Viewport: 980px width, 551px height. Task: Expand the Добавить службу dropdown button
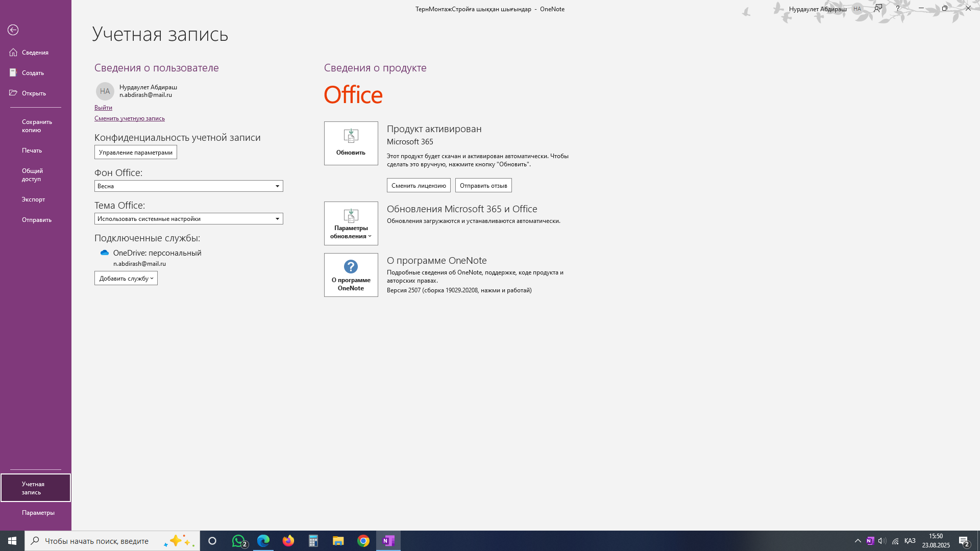click(126, 279)
